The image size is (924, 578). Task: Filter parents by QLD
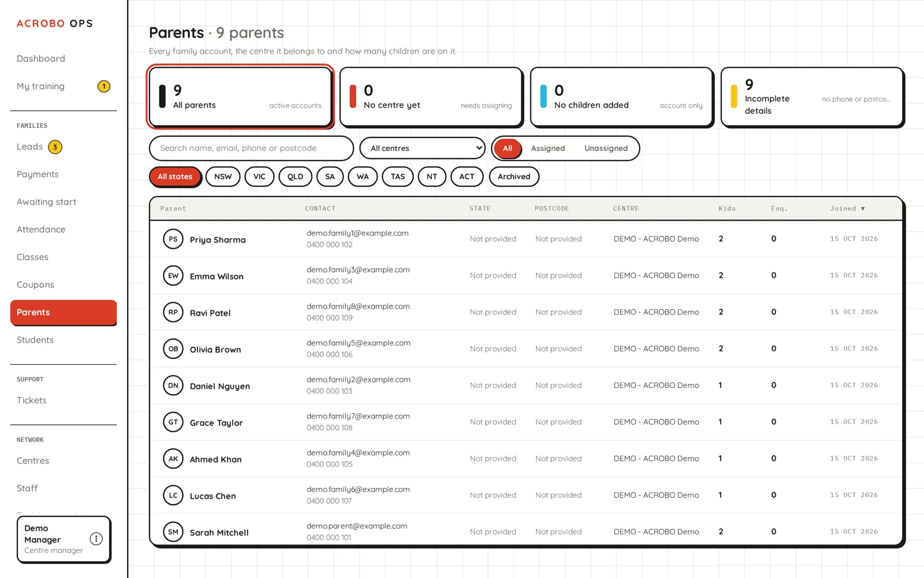tap(295, 176)
